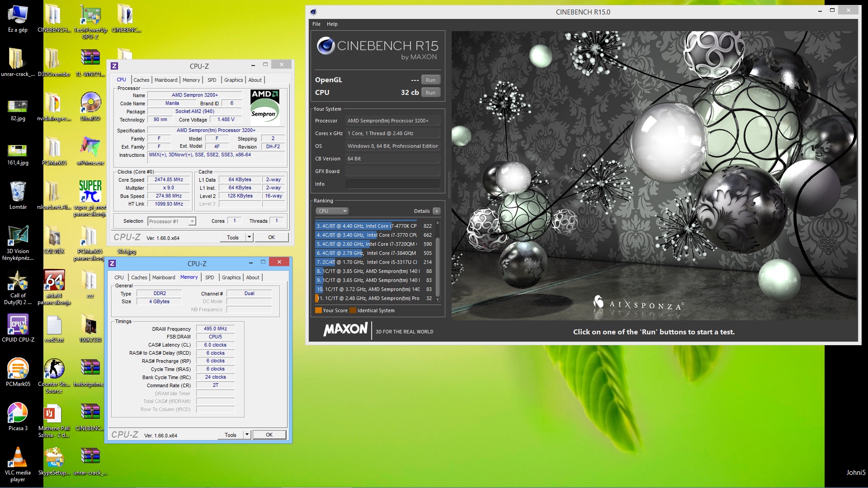Open nvidiaInspector folder icon
868x488 pixels.
coord(54,106)
